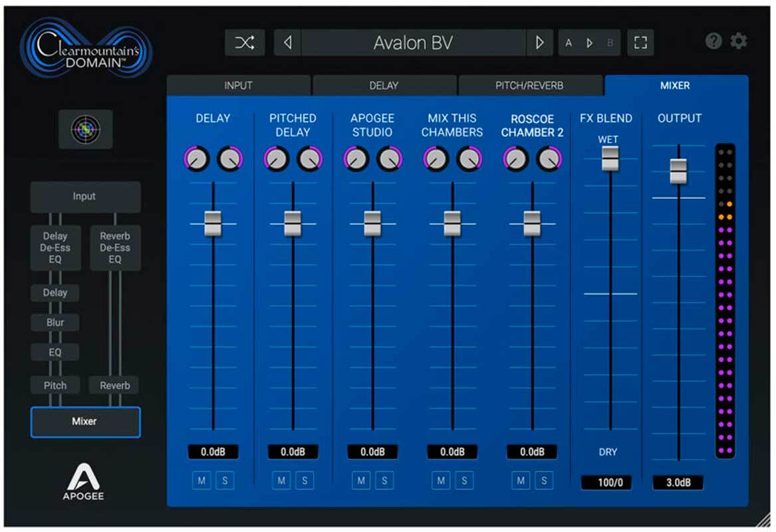Select the Blur block in signal flow

click(55, 323)
